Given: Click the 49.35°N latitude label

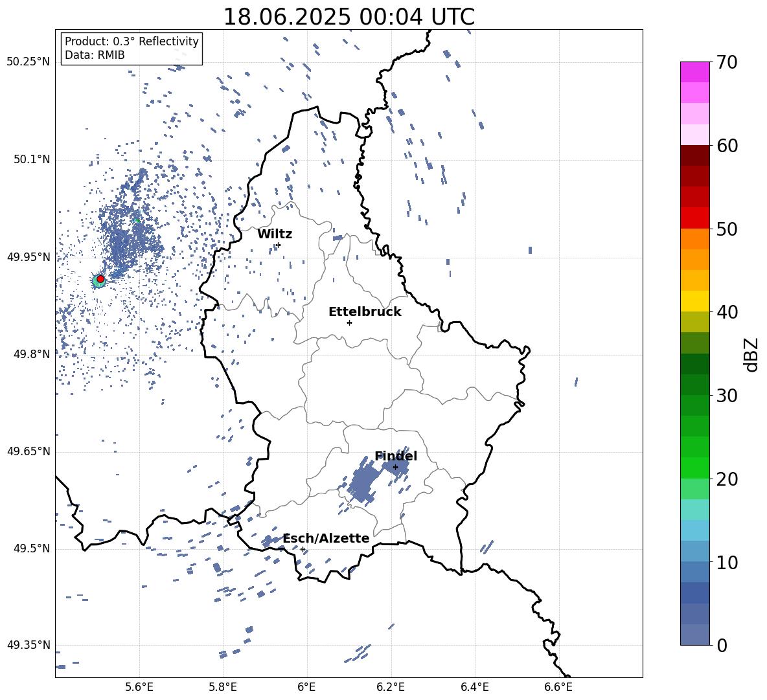Looking at the screenshot, I should tap(29, 645).
